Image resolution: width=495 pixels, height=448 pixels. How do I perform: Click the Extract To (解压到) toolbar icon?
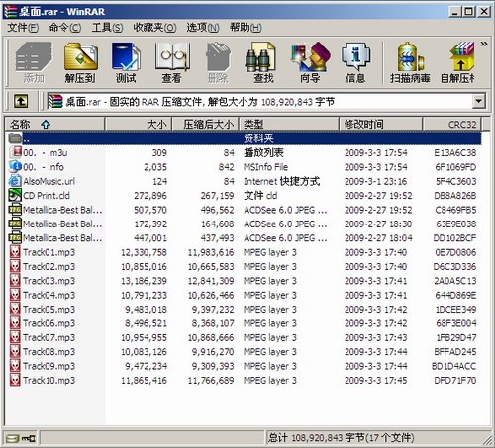(81, 56)
